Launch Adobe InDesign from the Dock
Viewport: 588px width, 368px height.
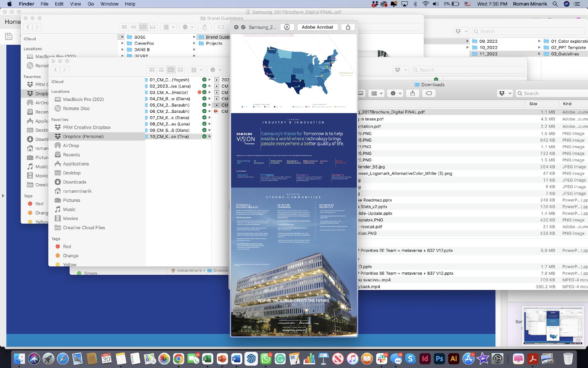click(x=425, y=359)
